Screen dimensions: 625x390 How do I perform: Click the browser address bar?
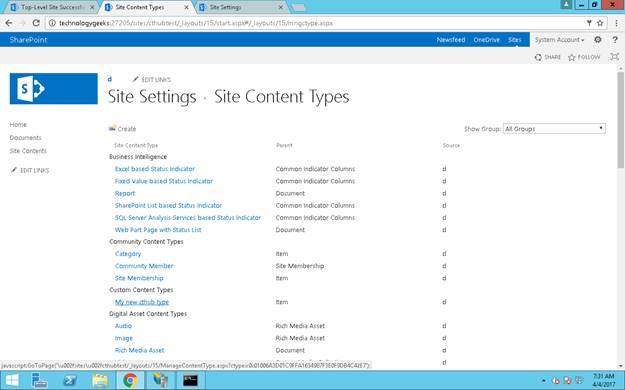(319, 23)
